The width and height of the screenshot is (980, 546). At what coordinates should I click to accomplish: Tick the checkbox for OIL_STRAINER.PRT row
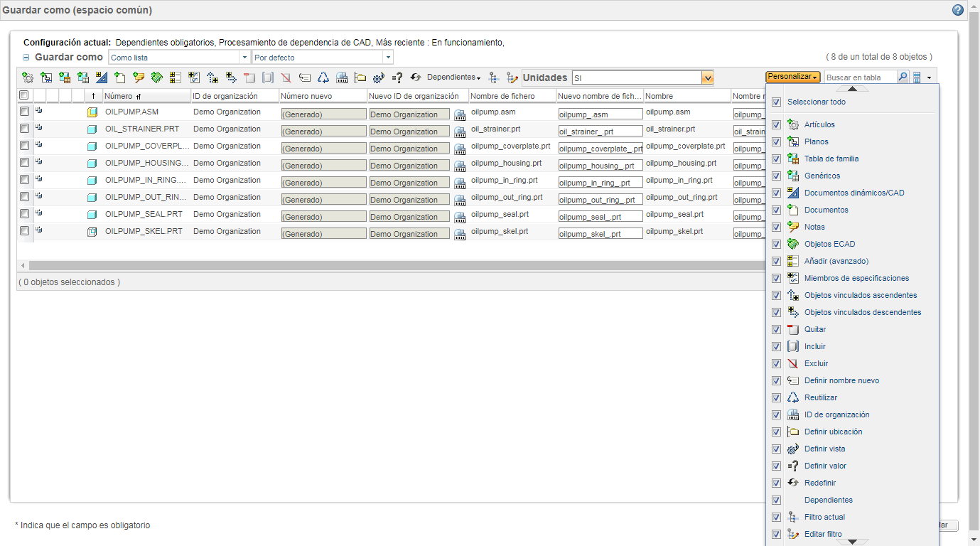(x=24, y=129)
